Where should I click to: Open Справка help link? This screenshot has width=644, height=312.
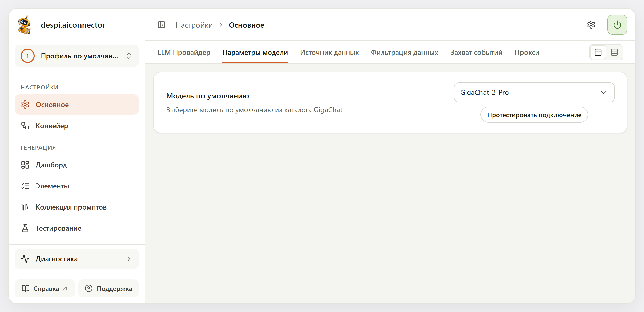(45, 288)
